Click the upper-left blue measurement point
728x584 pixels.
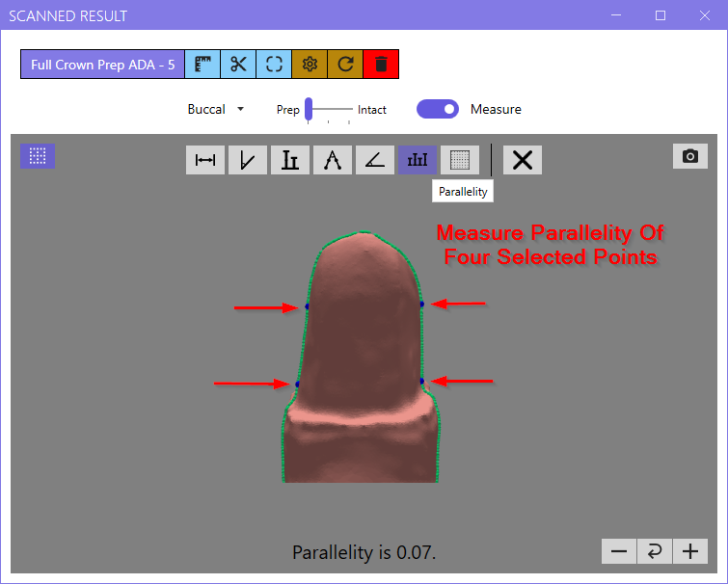click(x=307, y=306)
